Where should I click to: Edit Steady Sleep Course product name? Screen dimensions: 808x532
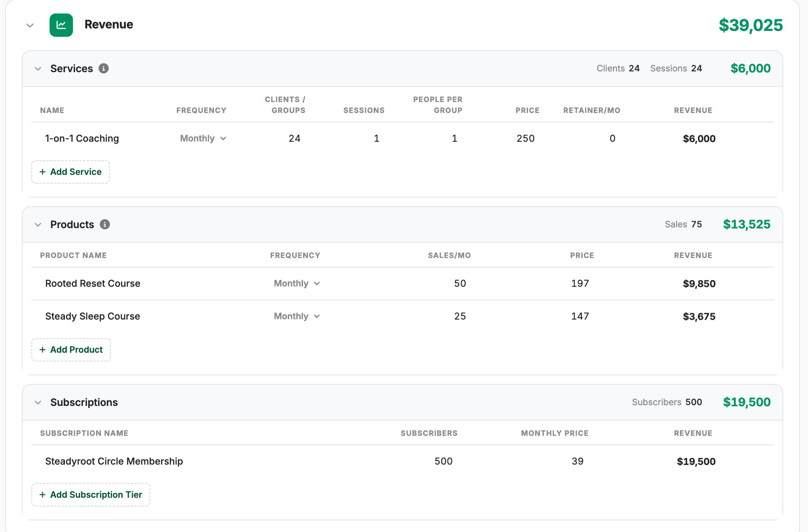93,316
